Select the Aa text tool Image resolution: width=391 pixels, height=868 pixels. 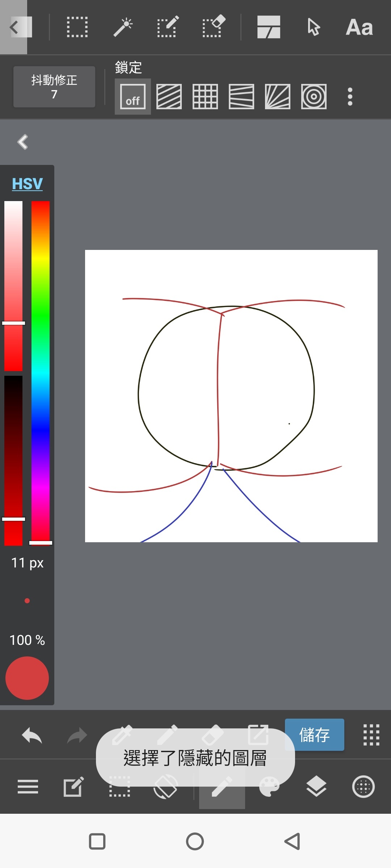coord(359,27)
